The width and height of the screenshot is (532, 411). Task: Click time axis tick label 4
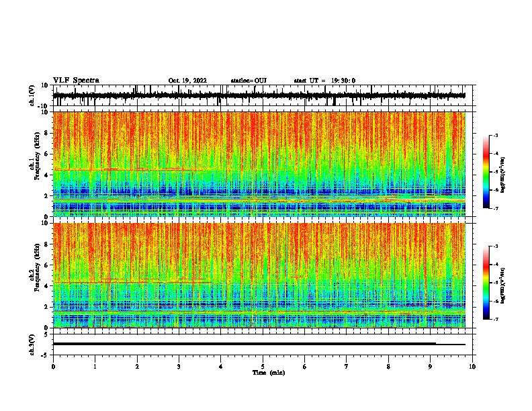(221, 367)
